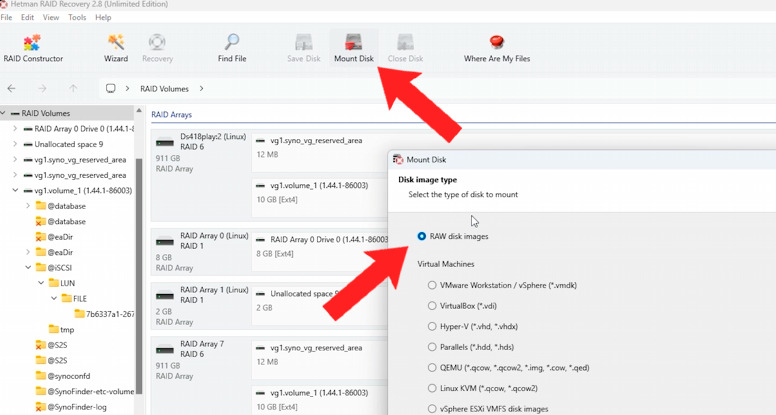Image resolution: width=776 pixels, height=415 pixels.
Task: Select vg1.volume_1 partition under Ds418play:2
Action: pyautogui.click(x=319, y=197)
